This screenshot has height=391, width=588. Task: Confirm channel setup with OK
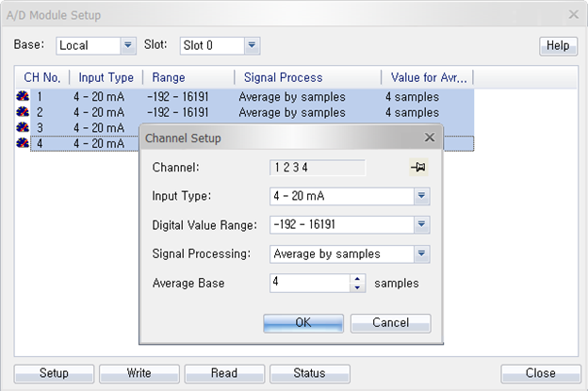point(303,322)
